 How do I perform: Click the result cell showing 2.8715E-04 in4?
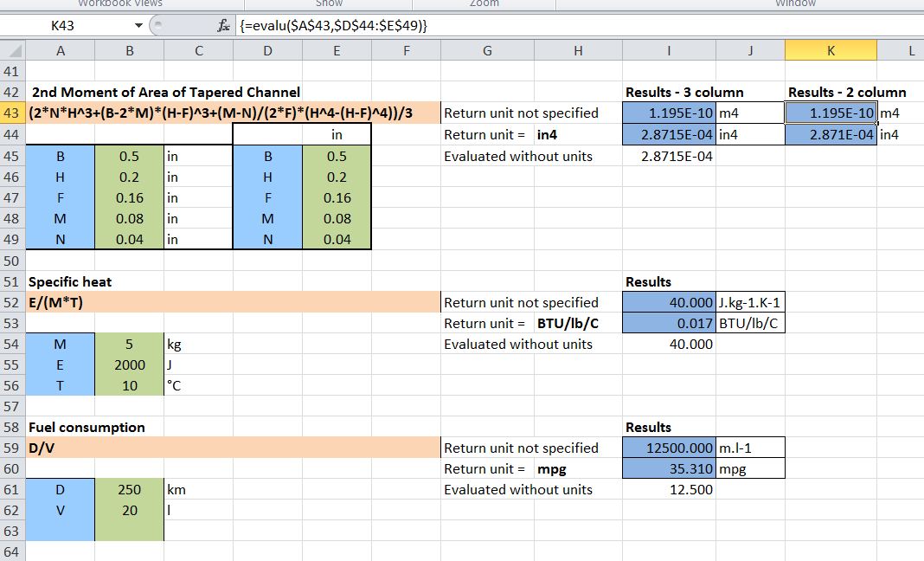[x=669, y=134]
